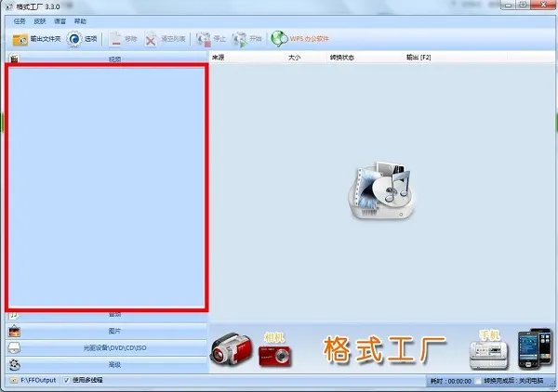Image resolution: width=558 pixels, height=392 pixels.
Task: Click the Format Factory title bar icon
Action: pyautogui.click(x=9, y=7)
